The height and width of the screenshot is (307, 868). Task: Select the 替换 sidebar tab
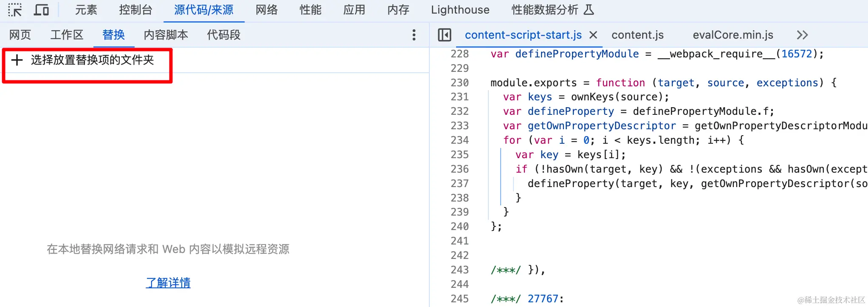pyautogui.click(x=114, y=35)
